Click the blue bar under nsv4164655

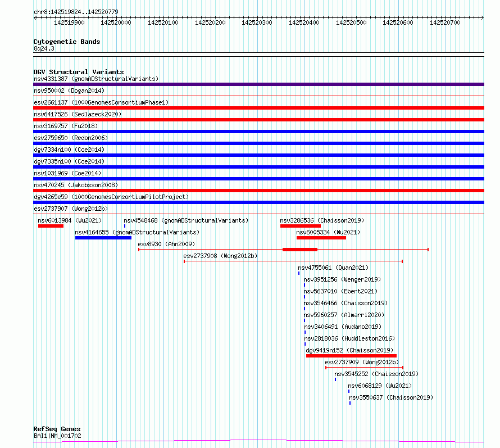point(103,238)
